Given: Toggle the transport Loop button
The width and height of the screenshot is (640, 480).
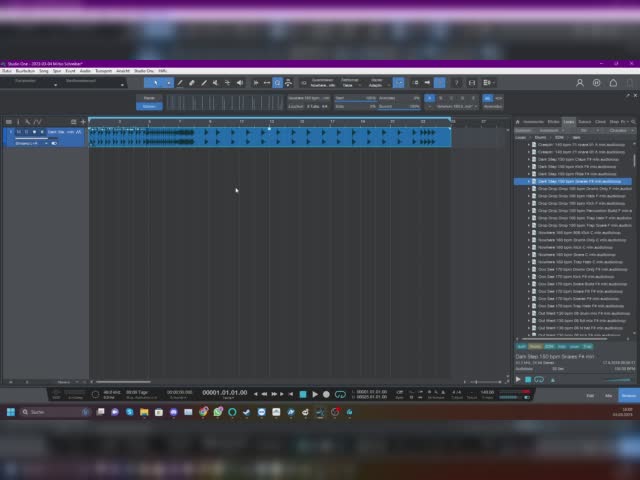Looking at the screenshot, I should pos(340,394).
